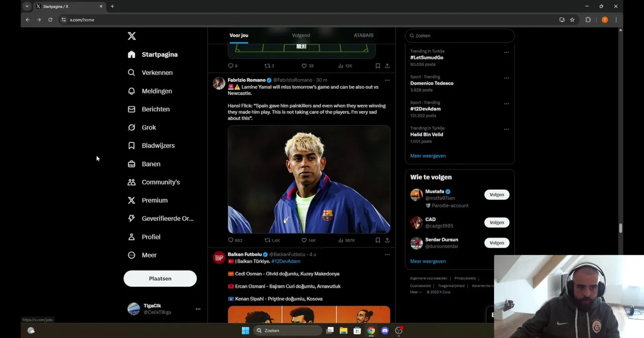Open options for #12DevAdam trend
The image size is (644, 338).
click(x=506, y=104)
